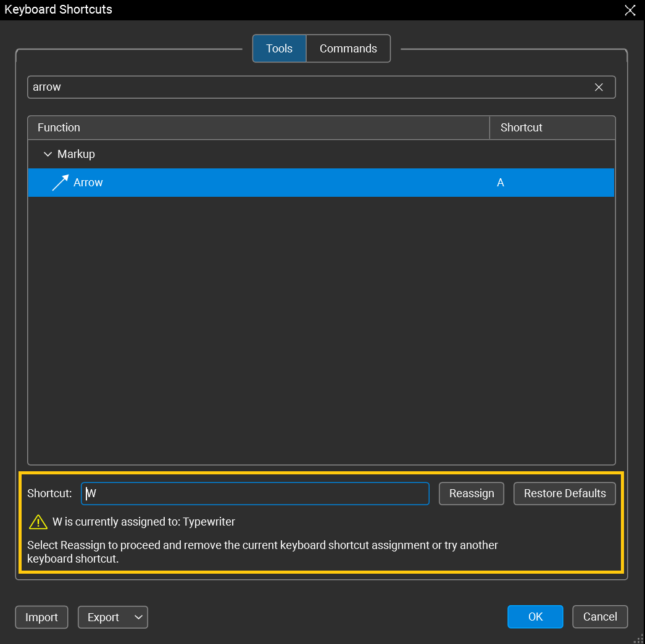
Task: Click the Reassign button
Action: [x=471, y=493]
